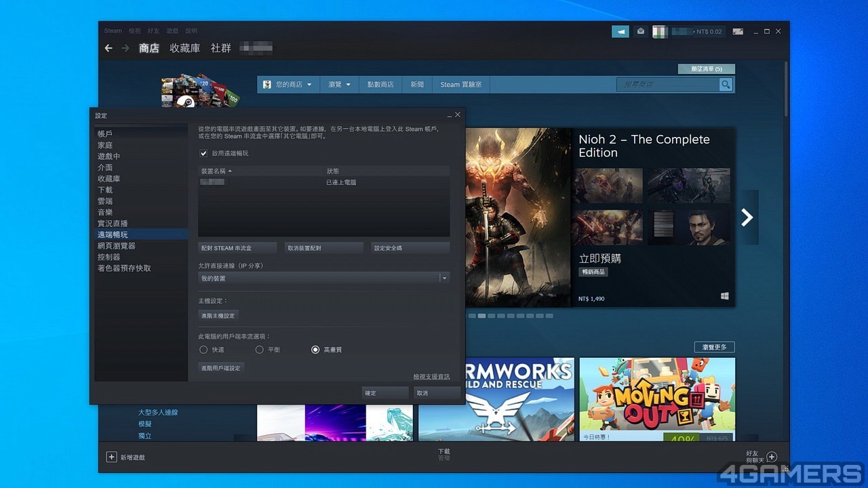Select 著色器預存快取 in settings sidebar
Screen dimensions: 868x488
tap(141, 268)
